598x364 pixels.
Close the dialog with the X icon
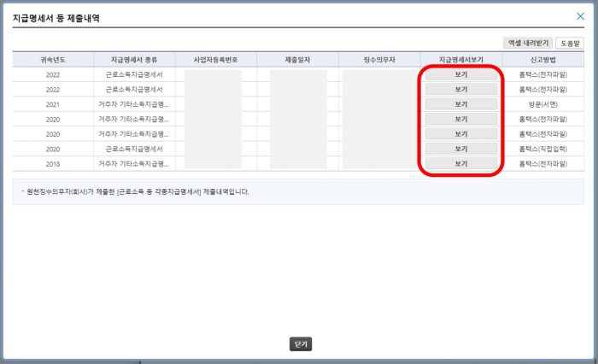(x=580, y=16)
